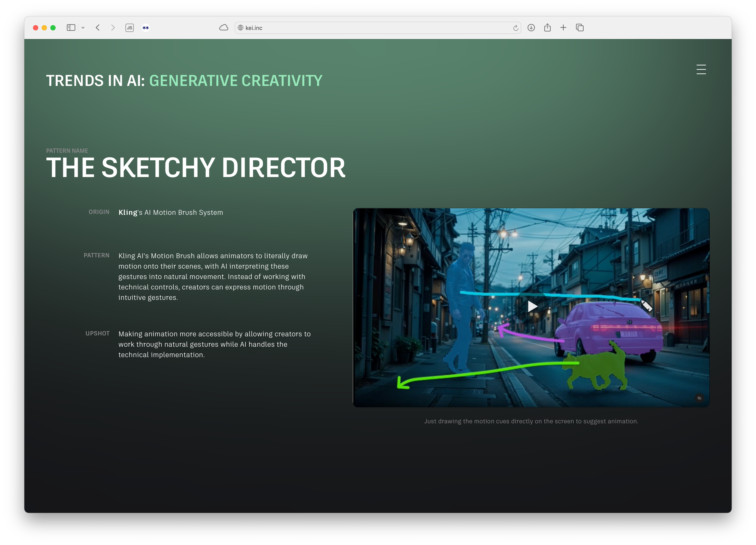
Task: Unmute the video with the speaker icon
Action: 699,398
